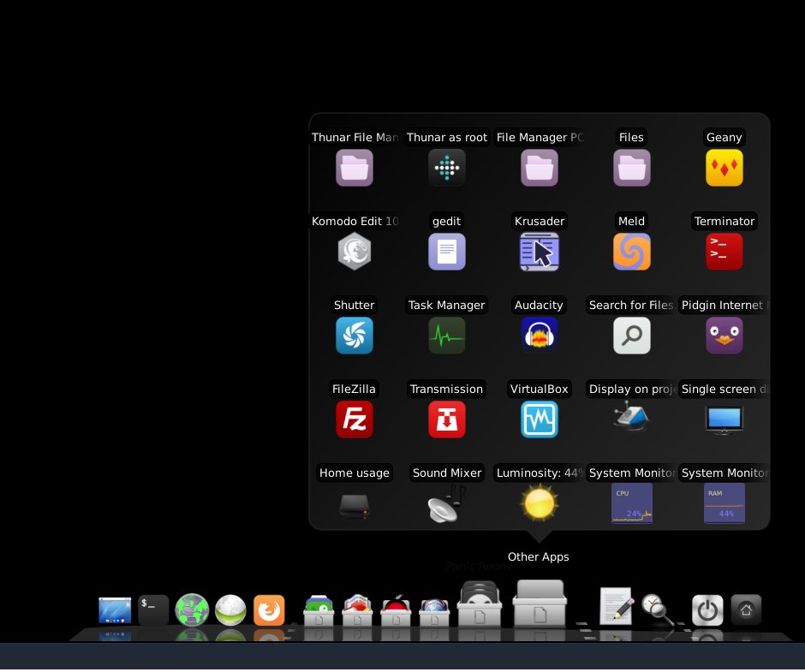805x672 pixels.
Task: Launch Thunar File Manager from Other Apps
Action: 355,168
